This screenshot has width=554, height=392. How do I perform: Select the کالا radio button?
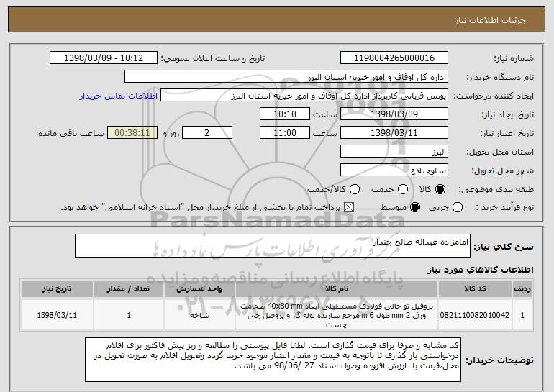coord(440,189)
